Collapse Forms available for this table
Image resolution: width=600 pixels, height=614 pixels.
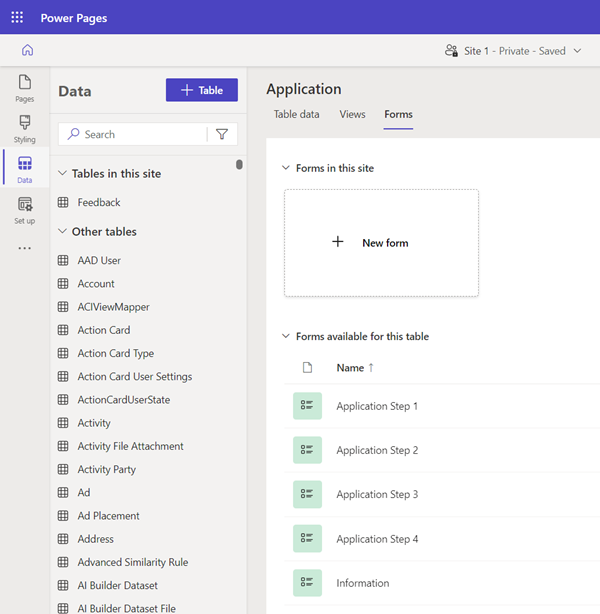point(285,336)
